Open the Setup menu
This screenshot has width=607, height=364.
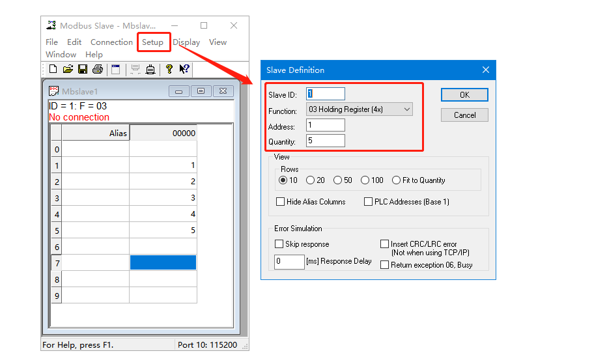coord(152,42)
